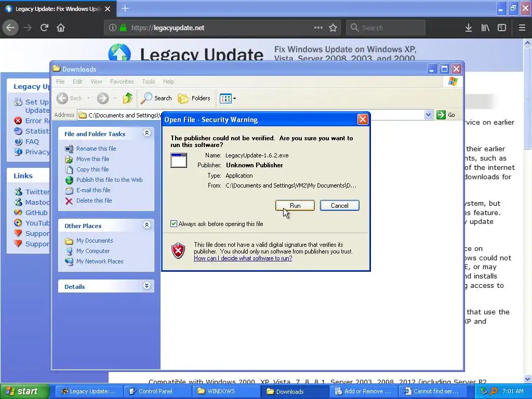Toggle the browser sidebar icon
This screenshot has width=532, height=399.
pyautogui.click(x=502, y=28)
